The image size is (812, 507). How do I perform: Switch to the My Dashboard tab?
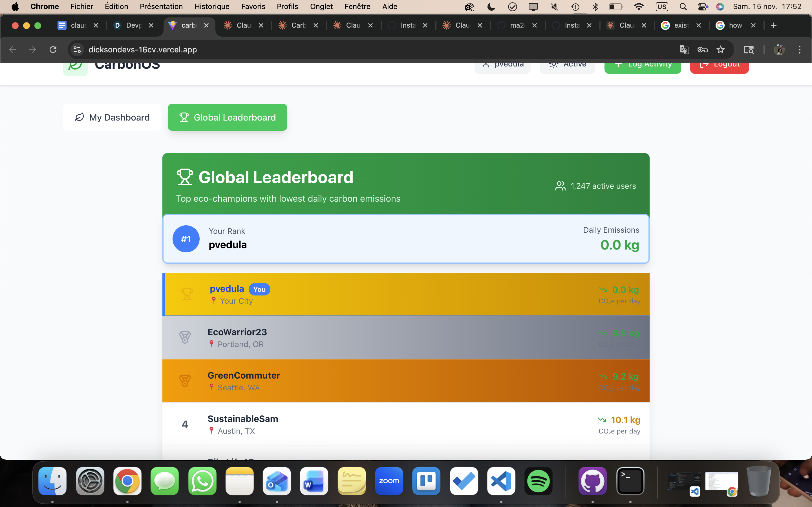(112, 117)
